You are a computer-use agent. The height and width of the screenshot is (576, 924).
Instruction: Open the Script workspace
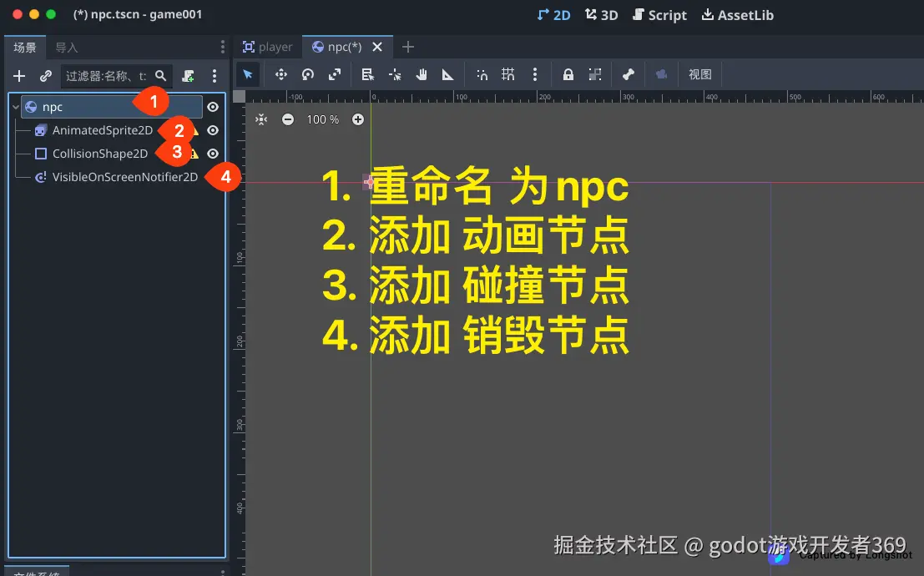point(659,15)
